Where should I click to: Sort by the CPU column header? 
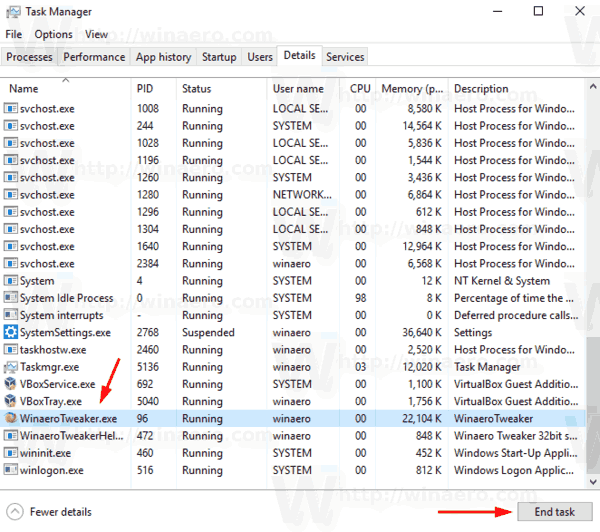pos(357,88)
